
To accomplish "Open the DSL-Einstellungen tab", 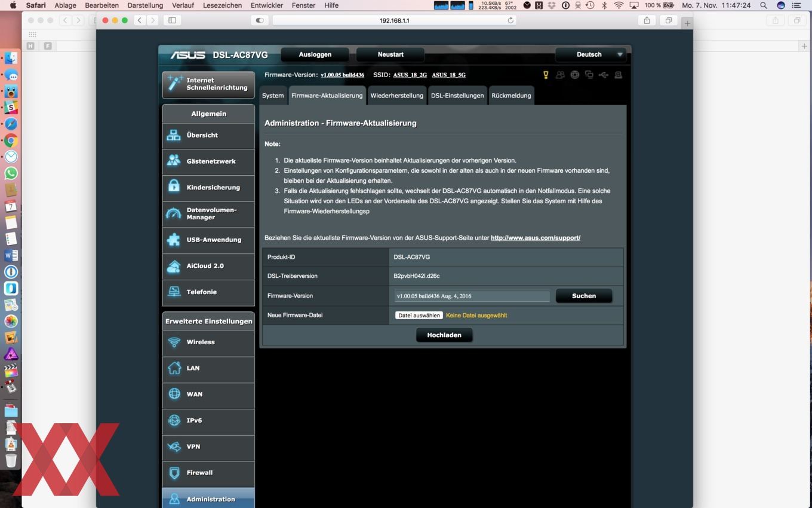I will pyautogui.click(x=457, y=96).
